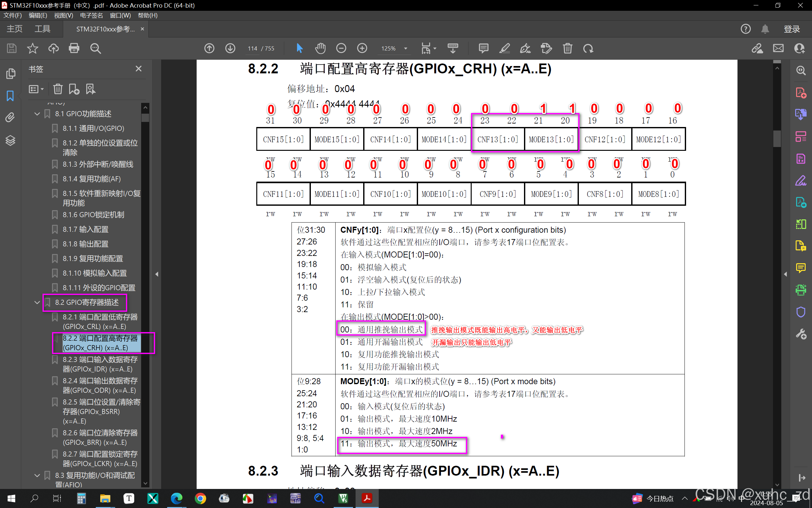The width and height of the screenshot is (812, 508).
Task: Click the bookmarks panel scrollbar thumb
Action: [x=145, y=117]
